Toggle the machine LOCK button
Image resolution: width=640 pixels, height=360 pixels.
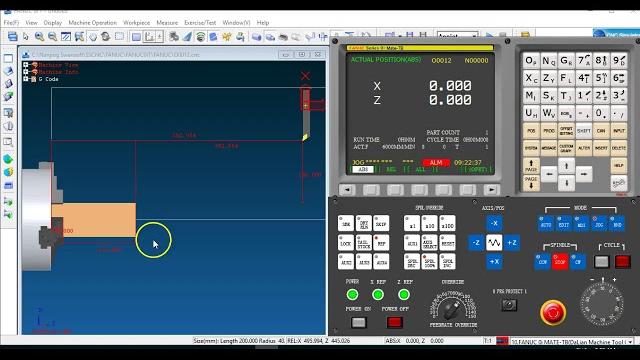[x=346, y=243]
